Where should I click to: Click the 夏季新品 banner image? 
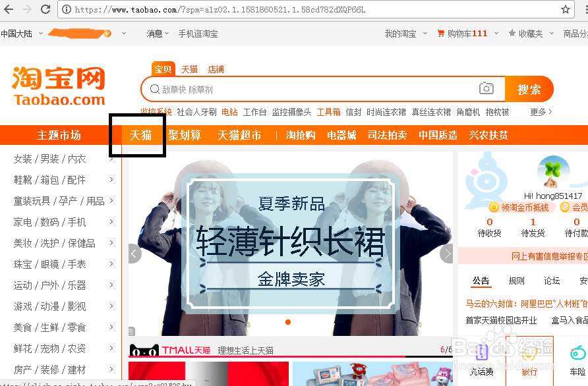(291, 244)
